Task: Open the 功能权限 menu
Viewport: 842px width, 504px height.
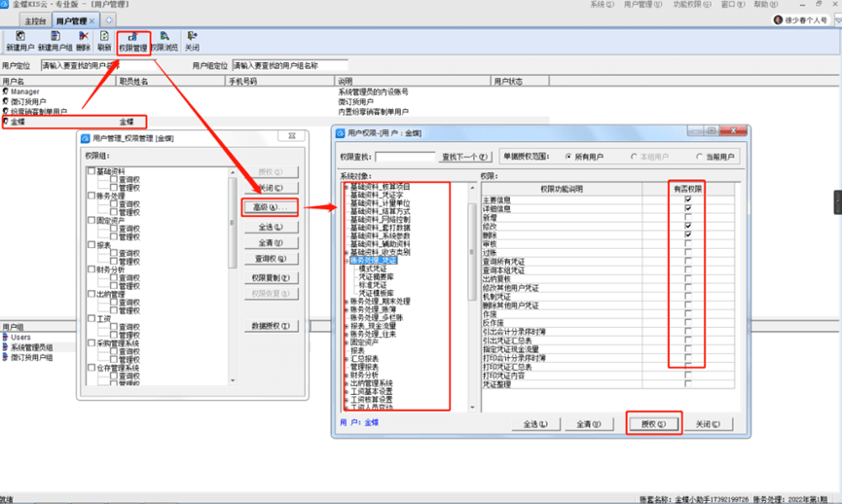Action: click(x=687, y=5)
